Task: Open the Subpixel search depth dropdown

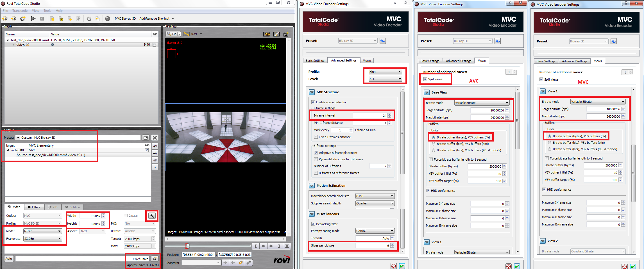Action: [x=375, y=203]
